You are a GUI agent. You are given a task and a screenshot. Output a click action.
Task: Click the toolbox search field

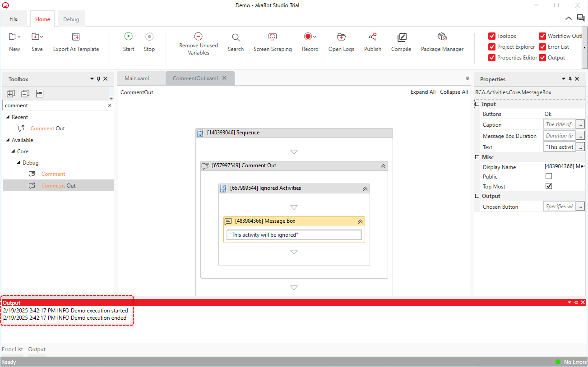(55, 106)
